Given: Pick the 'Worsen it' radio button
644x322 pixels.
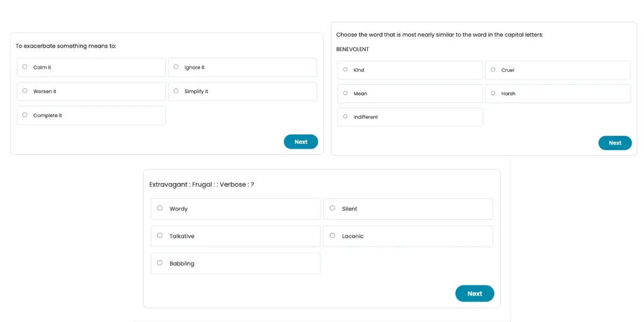Looking at the screenshot, I should pos(25,91).
